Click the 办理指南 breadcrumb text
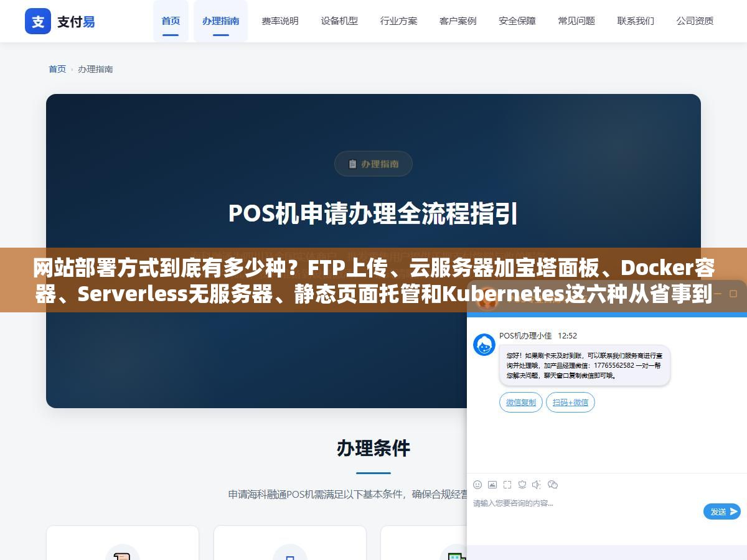The height and width of the screenshot is (560, 747). 95,69
